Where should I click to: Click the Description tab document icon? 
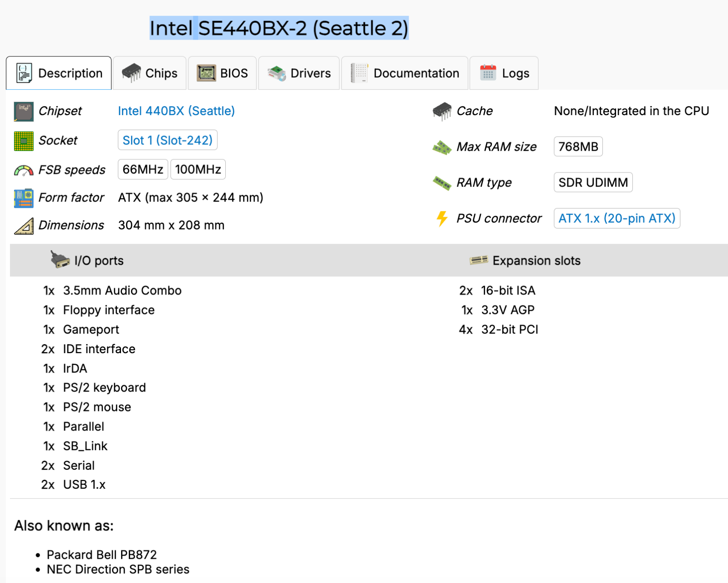24,73
